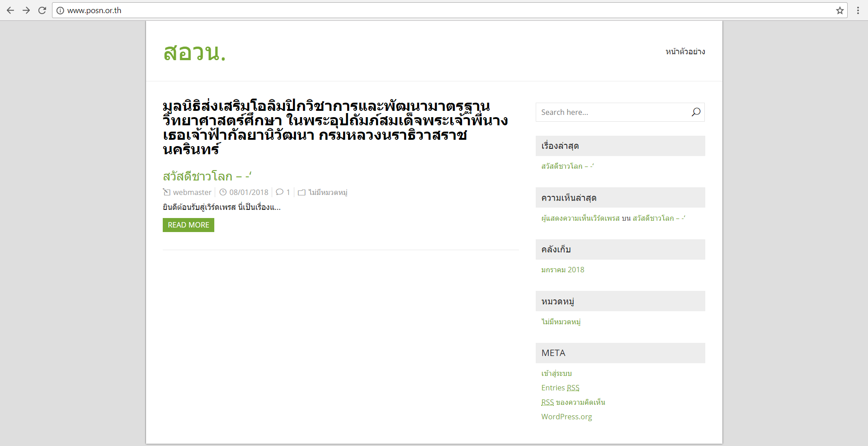Open commented post link in ความเห็นล่าสุด

tap(659, 218)
